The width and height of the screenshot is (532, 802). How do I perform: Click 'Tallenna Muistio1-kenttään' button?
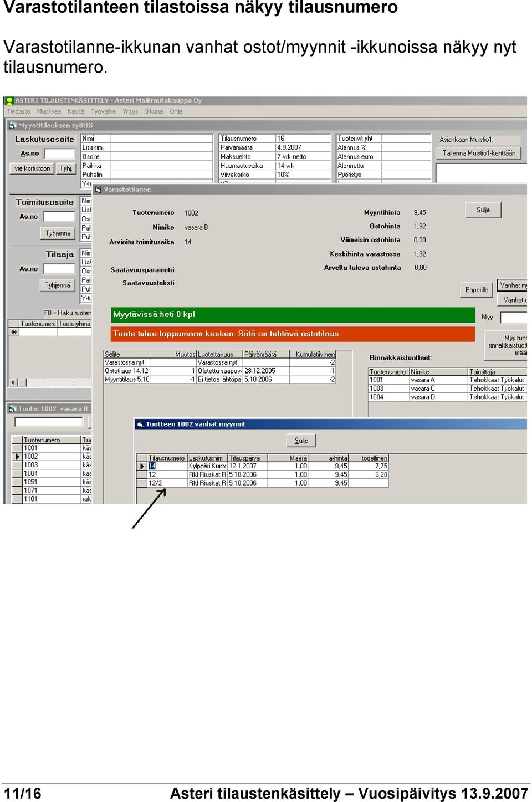(x=479, y=154)
